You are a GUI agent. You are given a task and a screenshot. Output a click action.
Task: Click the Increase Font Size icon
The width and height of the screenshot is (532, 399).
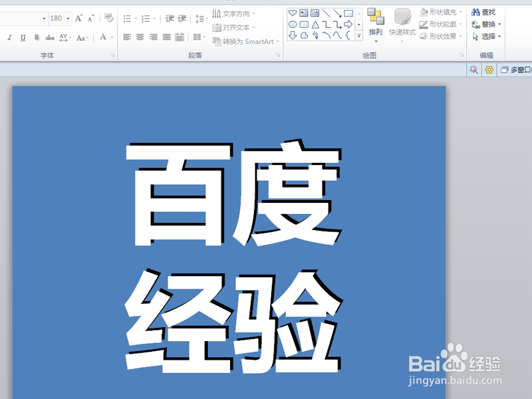click(78, 18)
